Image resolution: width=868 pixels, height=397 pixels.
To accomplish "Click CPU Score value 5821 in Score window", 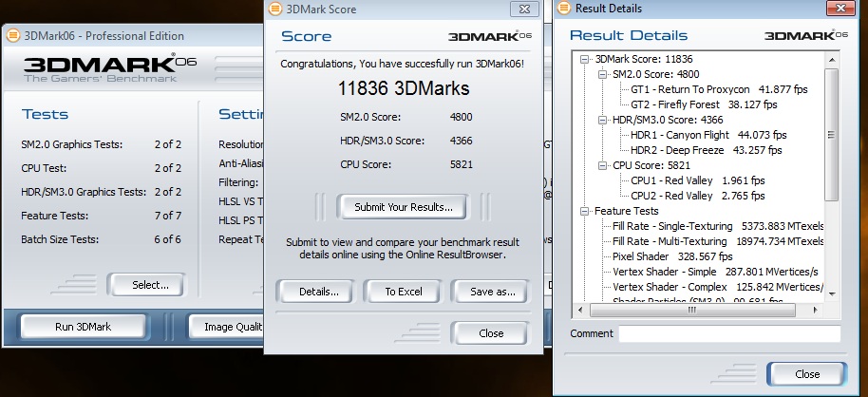I will pyautogui.click(x=462, y=164).
